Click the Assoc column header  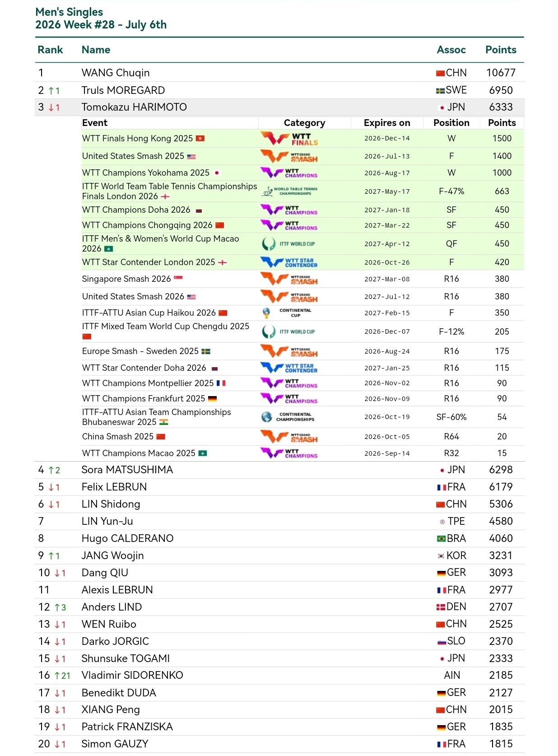point(451,50)
